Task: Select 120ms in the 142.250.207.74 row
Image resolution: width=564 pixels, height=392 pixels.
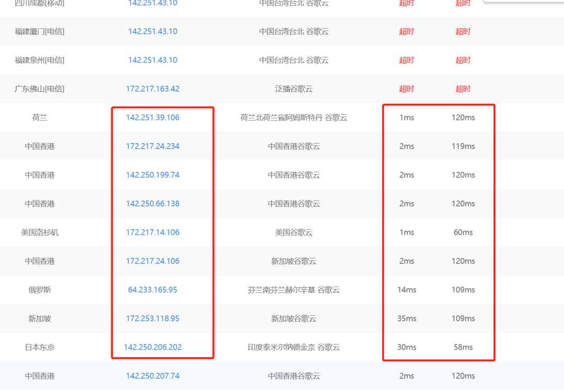Action: [463, 376]
